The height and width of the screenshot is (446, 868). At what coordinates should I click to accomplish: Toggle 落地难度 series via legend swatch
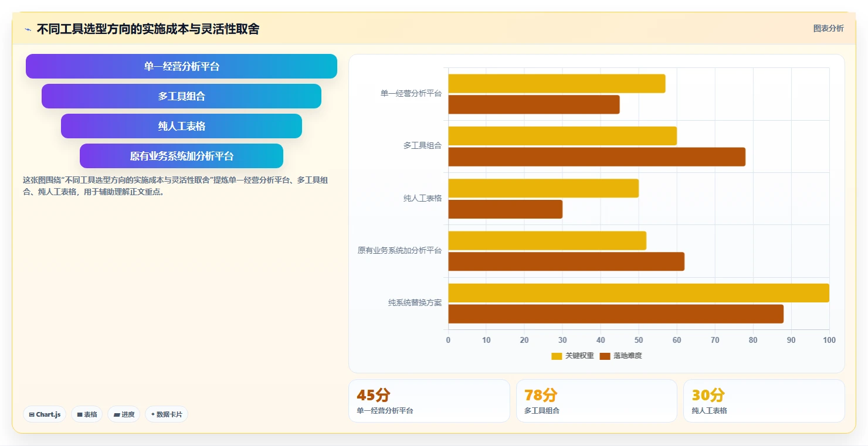point(605,356)
